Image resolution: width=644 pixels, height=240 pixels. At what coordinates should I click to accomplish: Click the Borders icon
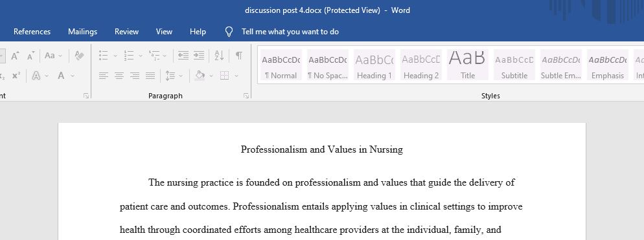tap(224, 76)
